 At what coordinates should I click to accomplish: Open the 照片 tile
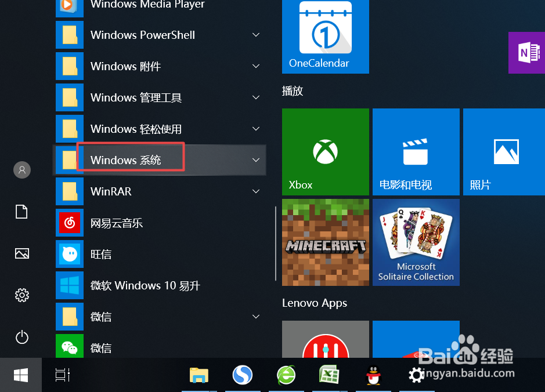503,151
